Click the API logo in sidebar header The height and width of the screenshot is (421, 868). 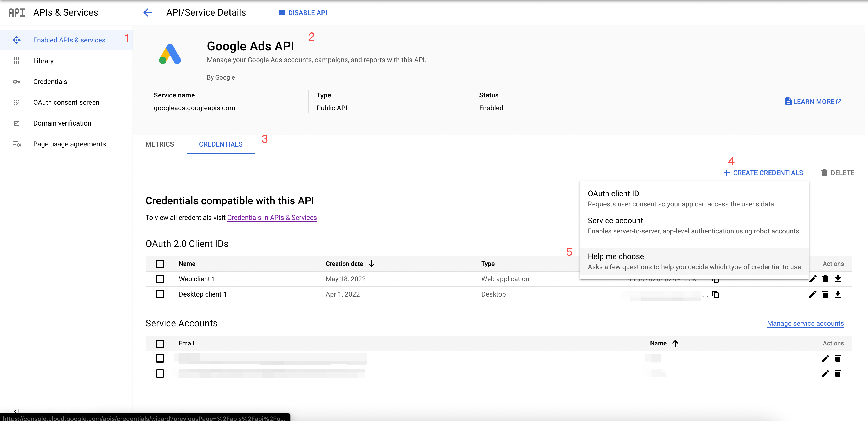coord(17,12)
